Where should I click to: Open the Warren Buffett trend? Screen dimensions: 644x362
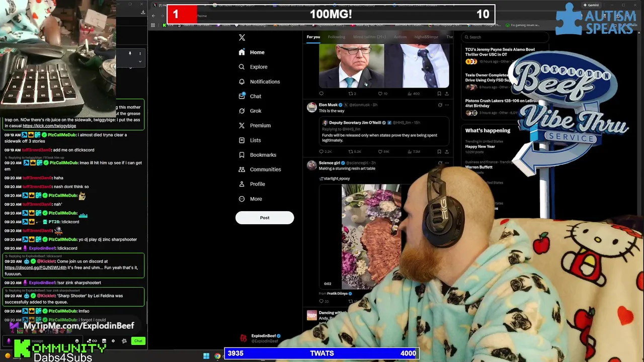pos(478,167)
